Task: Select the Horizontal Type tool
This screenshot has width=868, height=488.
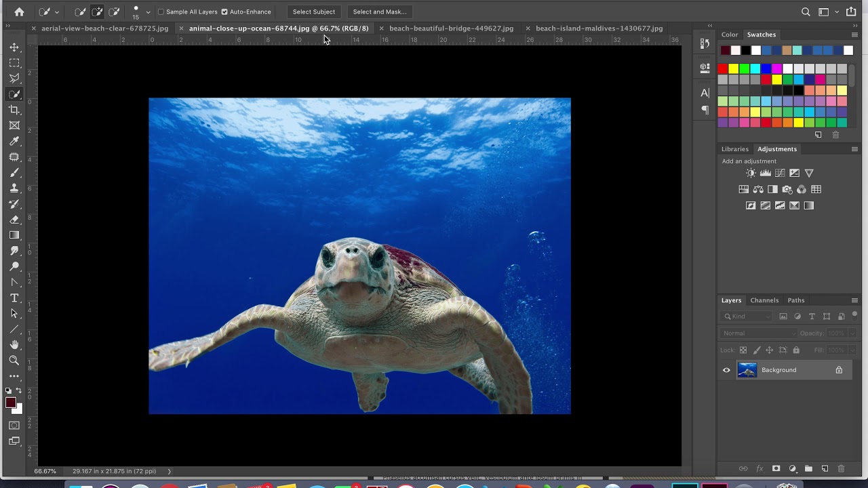Action: pos(14,298)
